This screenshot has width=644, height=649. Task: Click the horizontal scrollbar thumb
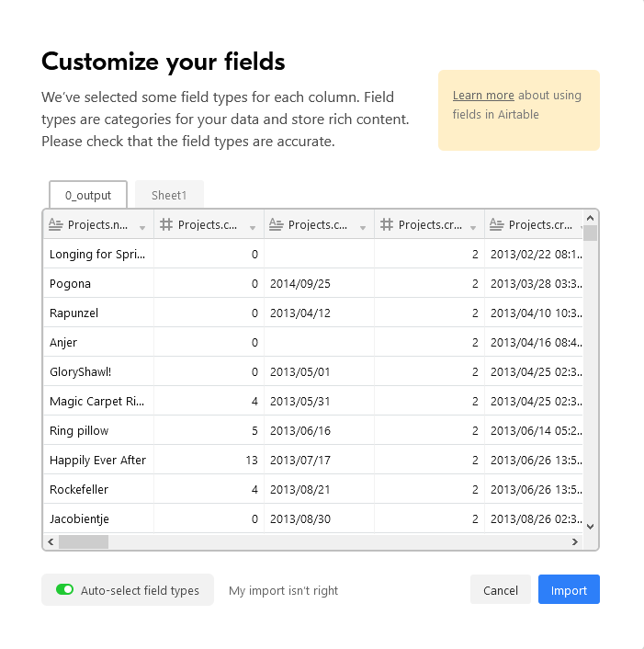tap(84, 541)
